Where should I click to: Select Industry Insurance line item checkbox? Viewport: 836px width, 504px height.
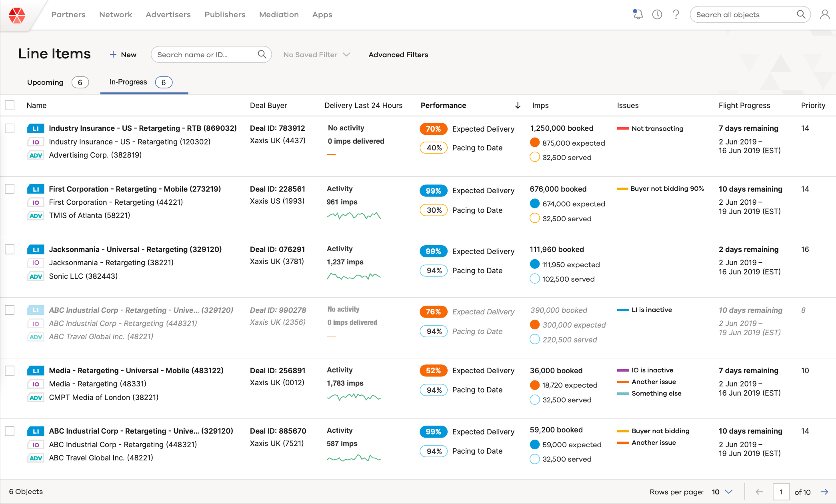click(10, 128)
